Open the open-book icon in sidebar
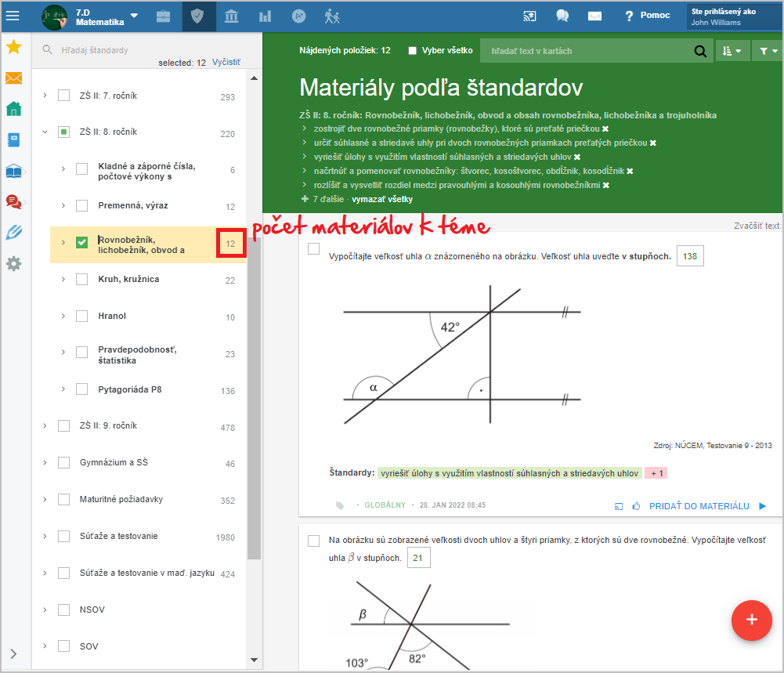The height and width of the screenshot is (673, 784). pos(13,172)
